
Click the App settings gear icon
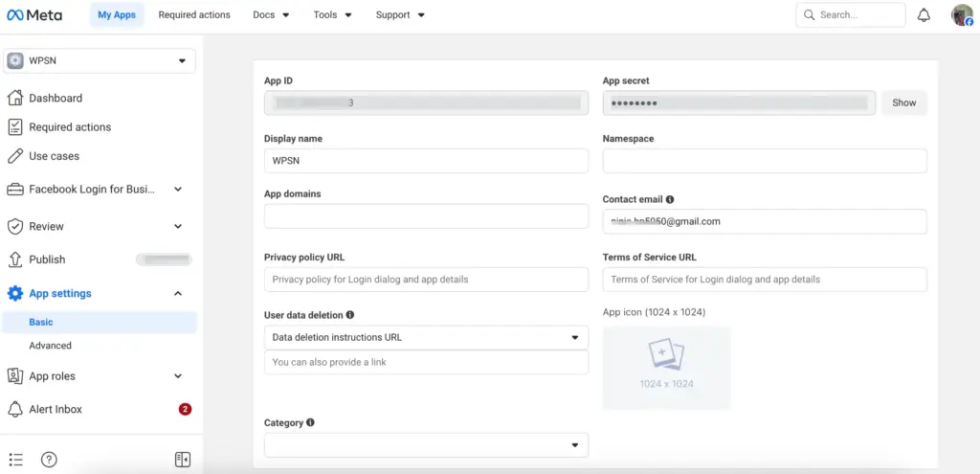coord(15,293)
